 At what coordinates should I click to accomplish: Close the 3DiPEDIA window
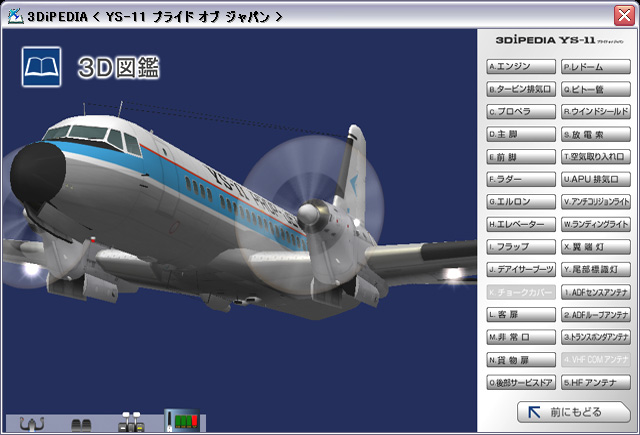click(x=624, y=16)
